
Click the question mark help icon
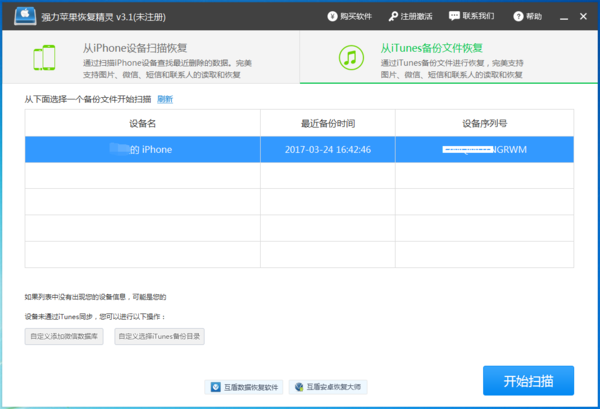518,16
